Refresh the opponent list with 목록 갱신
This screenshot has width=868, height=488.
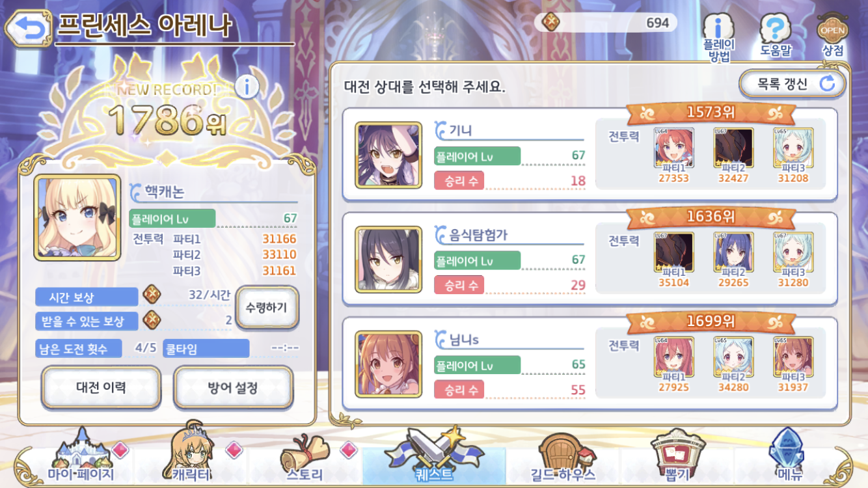click(793, 83)
